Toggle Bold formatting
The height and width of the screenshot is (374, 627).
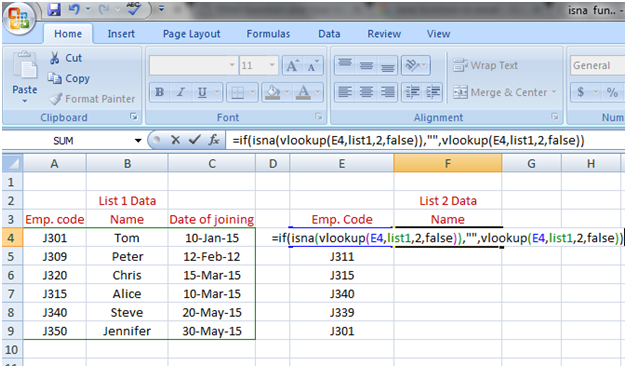[160, 92]
